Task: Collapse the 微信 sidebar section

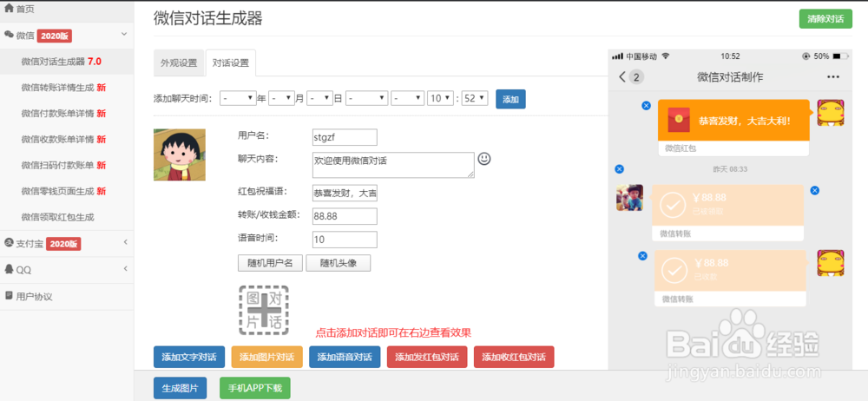Action: (124, 35)
